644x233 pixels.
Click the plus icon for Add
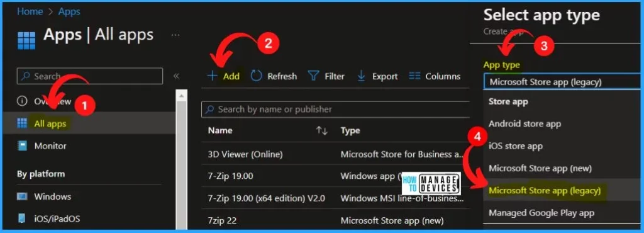coord(212,76)
